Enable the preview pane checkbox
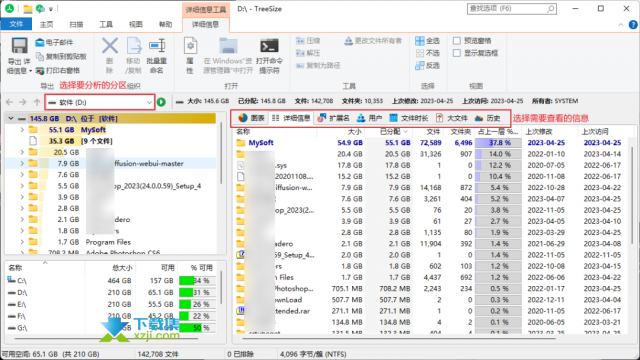This screenshot has height=360, width=640. pos(457,41)
